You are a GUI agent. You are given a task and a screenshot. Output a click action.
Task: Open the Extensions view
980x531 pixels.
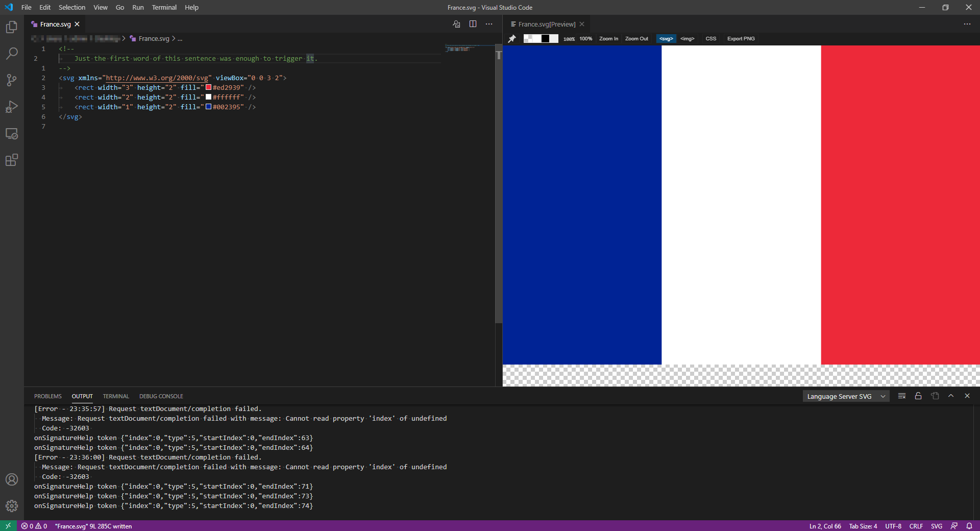[12, 160]
